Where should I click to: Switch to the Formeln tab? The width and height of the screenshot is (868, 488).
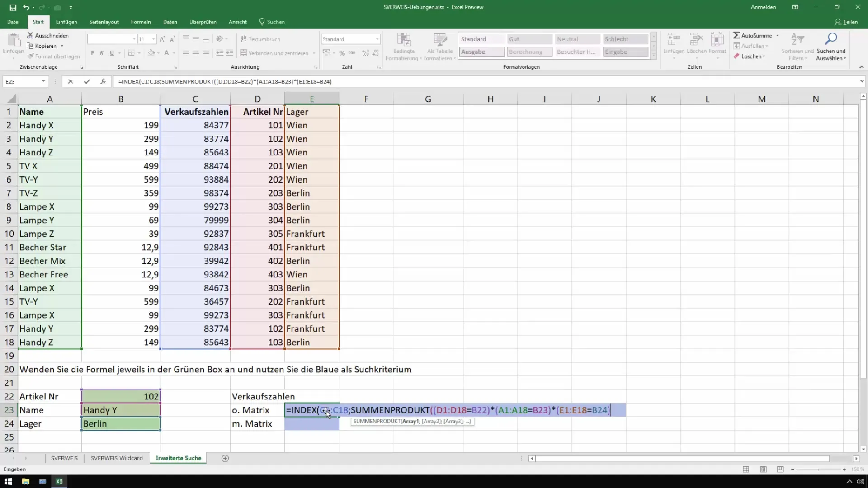[x=141, y=22]
